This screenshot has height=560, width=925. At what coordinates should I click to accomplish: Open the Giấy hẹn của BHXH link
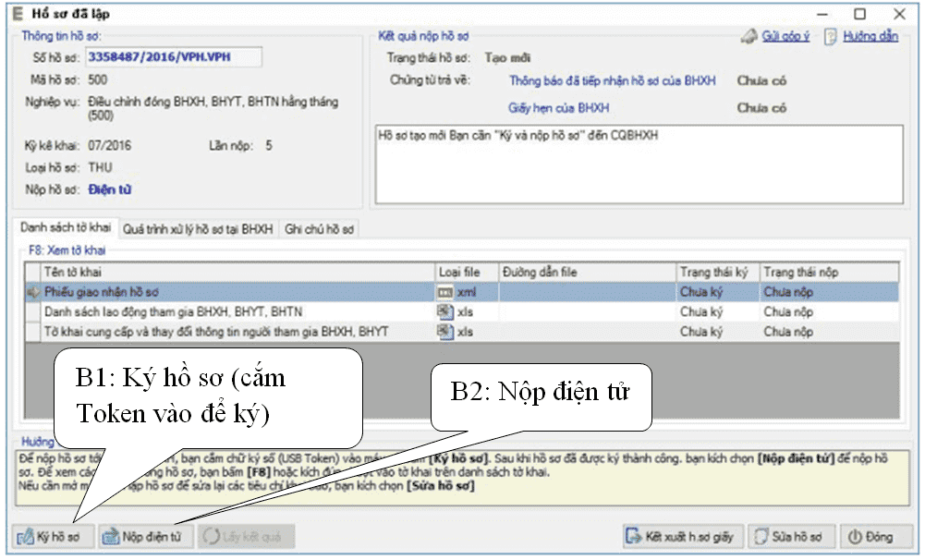559,108
